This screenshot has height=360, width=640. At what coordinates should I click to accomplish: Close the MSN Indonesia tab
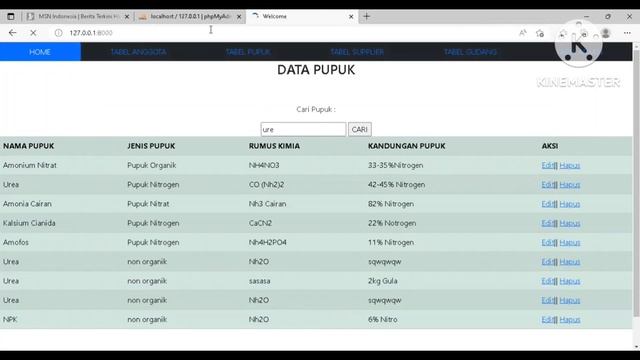pyautogui.click(x=127, y=17)
